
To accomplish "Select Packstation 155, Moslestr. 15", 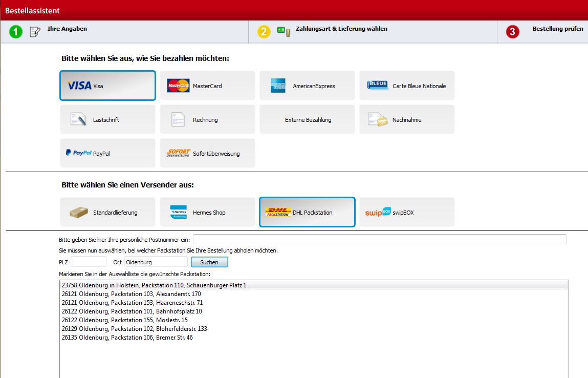I will (x=314, y=320).
